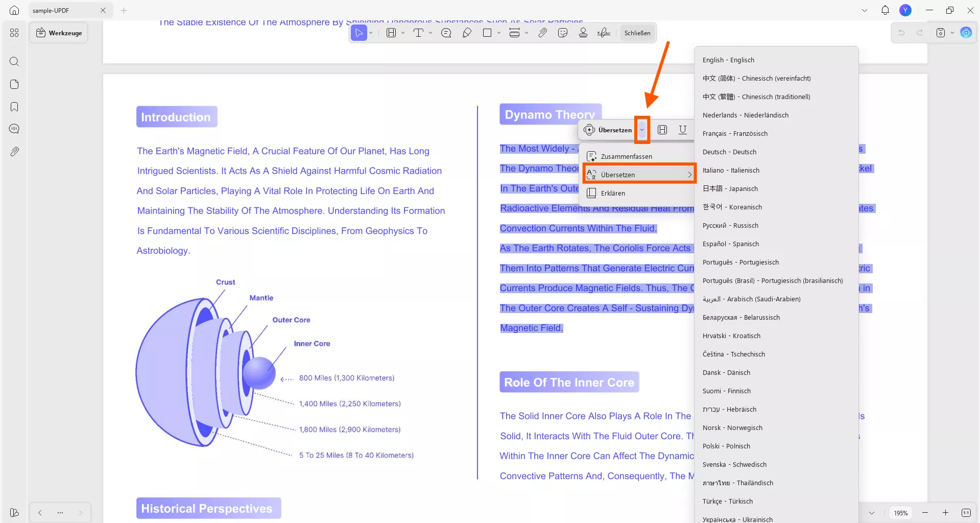Open the attachments panel in left sidebar
The width and height of the screenshot is (980, 523).
pyautogui.click(x=14, y=152)
